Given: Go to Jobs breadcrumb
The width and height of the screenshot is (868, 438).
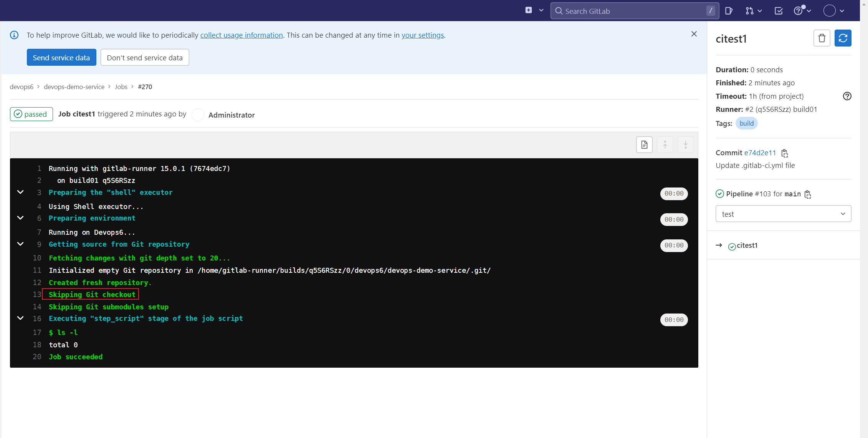Looking at the screenshot, I should tap(121, 86).
